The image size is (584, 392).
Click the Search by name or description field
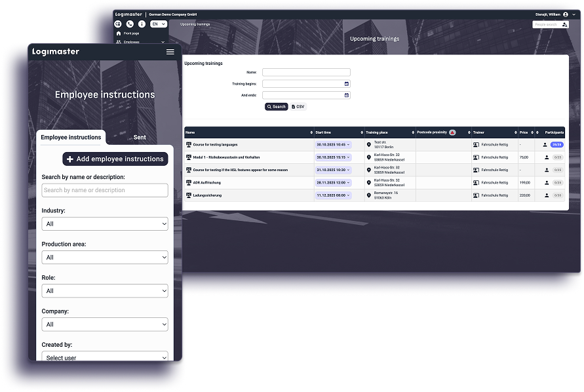(x=105, y=191)
